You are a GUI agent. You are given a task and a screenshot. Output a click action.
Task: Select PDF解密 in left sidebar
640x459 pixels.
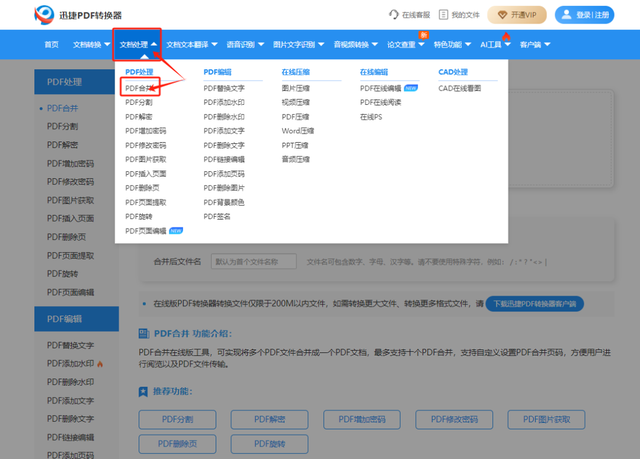pyautogui.click(x=62, y=145)
